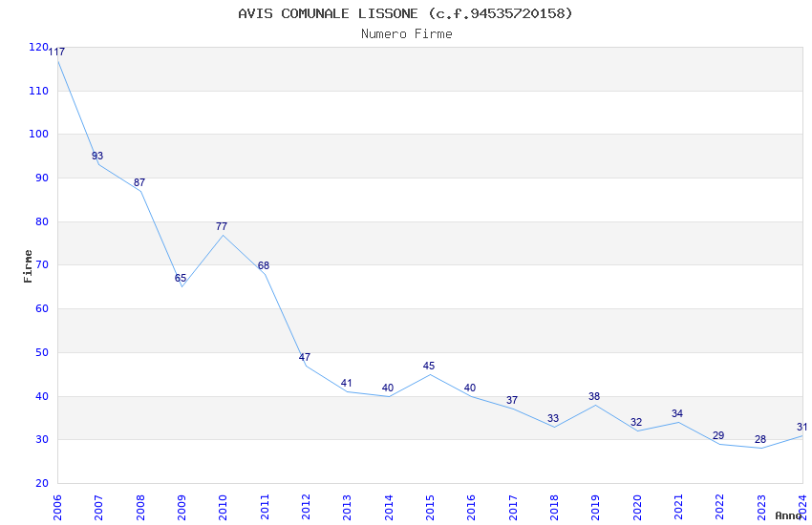Click the 2006 year tick label
The height and width of the screenshot is (525, 812).
click(57, 508)
